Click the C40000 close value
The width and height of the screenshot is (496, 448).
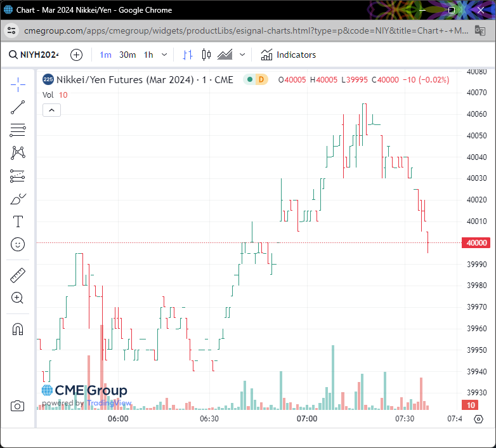click(385, 80)
